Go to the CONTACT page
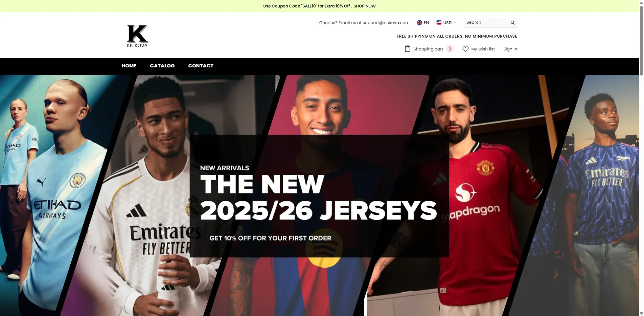This screenshot has width=644, height=316. coord(201,66)
